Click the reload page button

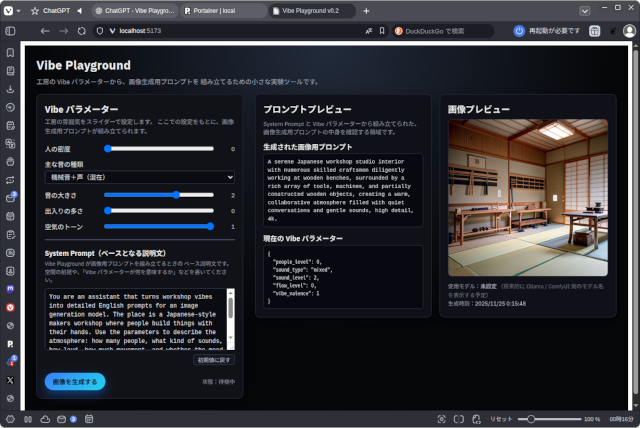98,31
